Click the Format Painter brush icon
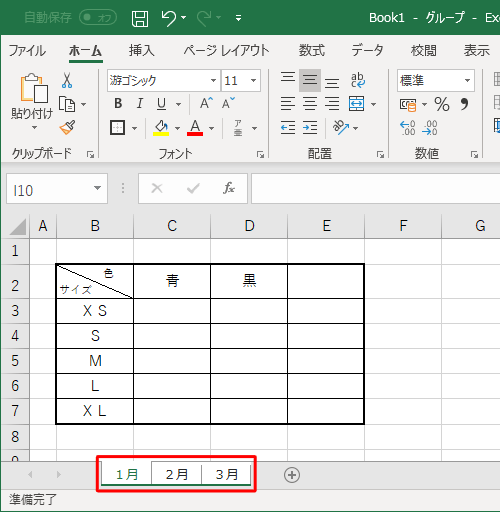The image size is (500, 512). [x=67, y=127]
